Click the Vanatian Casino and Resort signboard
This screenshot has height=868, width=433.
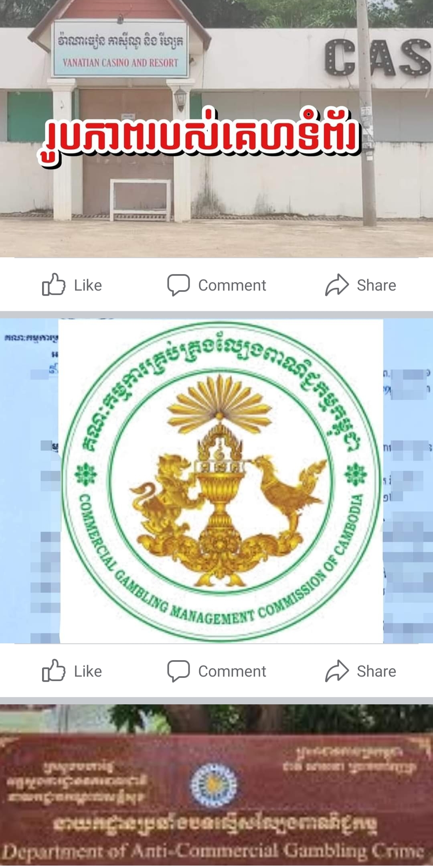pyautogui.click(x=120, y=49)
